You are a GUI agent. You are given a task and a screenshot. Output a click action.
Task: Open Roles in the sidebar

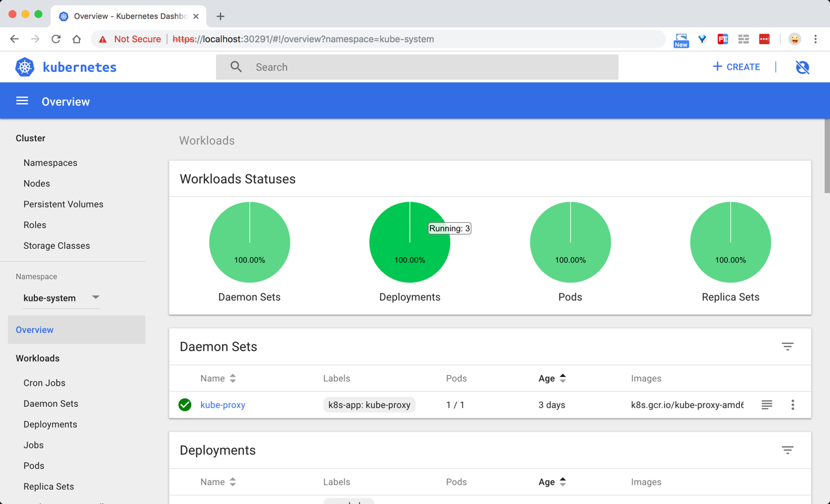35,225
